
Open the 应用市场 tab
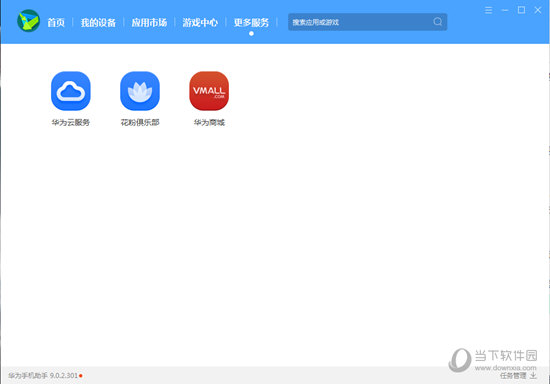tap(149, 22)
